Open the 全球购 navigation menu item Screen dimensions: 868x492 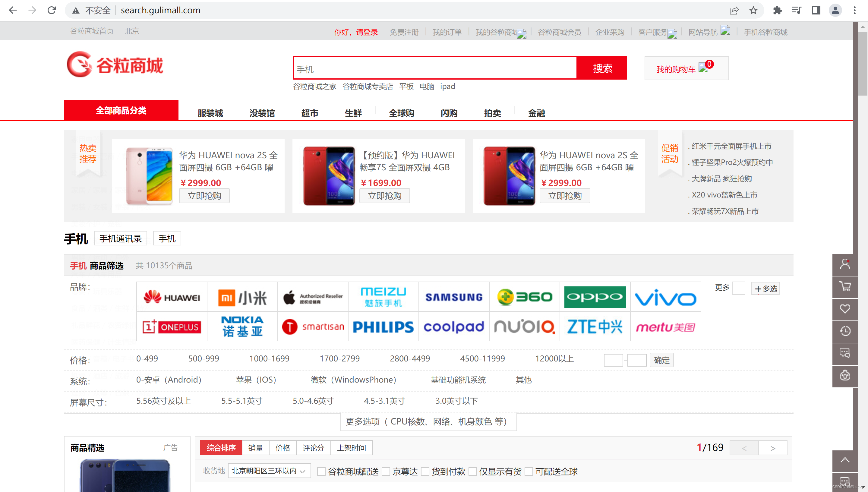(401, 113)
